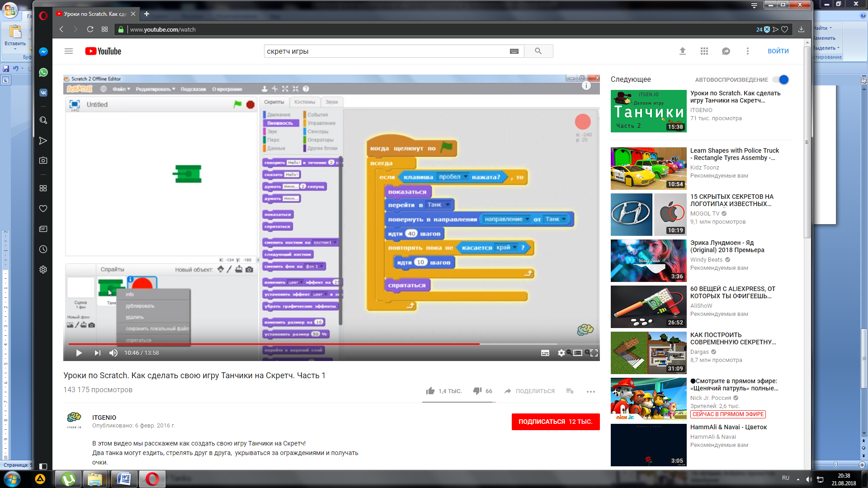Click the YouTube search magnifier button
The width and height of the screenshot is (868, 488).
point(538,51)
